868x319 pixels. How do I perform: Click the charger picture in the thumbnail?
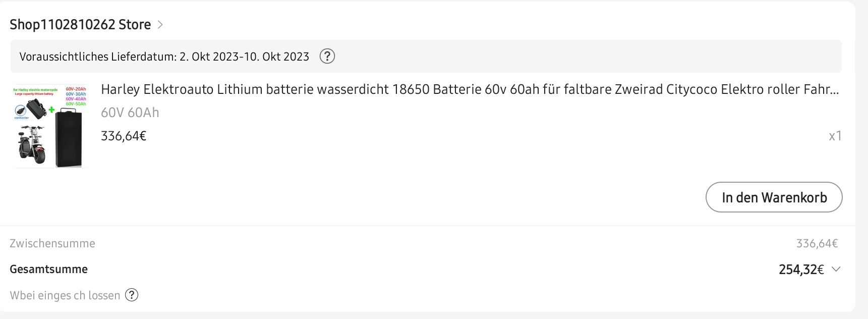pyautogui.click(x=31, y=108)
